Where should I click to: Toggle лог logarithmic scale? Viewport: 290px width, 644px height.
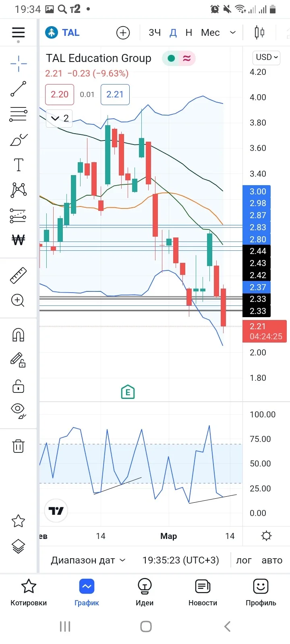click(244, 560)
